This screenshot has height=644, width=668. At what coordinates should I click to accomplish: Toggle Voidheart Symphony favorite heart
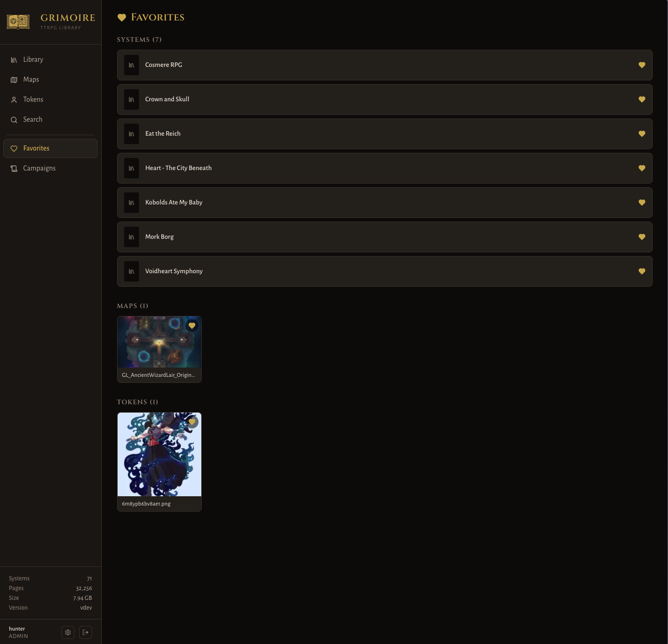click(x=642, y=271)
